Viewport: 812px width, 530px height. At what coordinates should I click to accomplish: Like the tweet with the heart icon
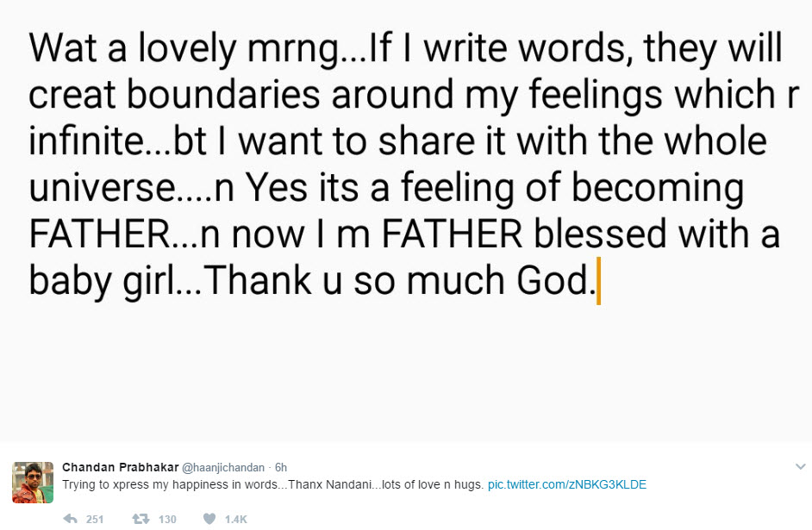tap(209, 519)
